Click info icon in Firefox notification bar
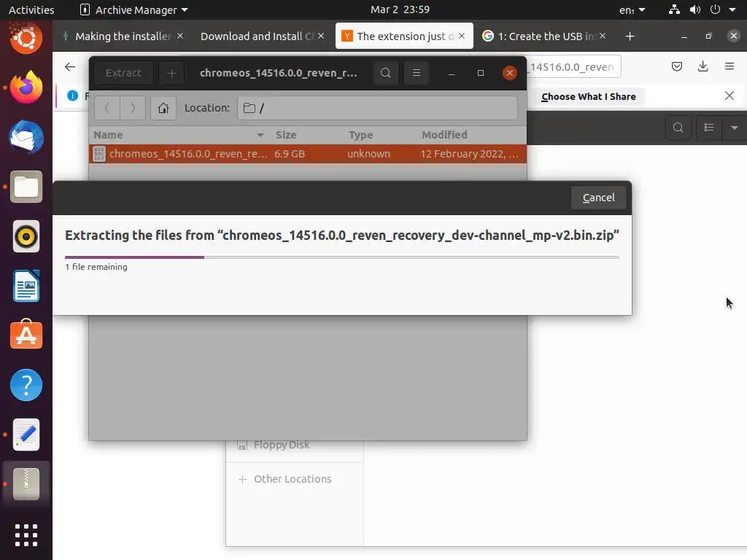The image size is (747, 560). 72,96
